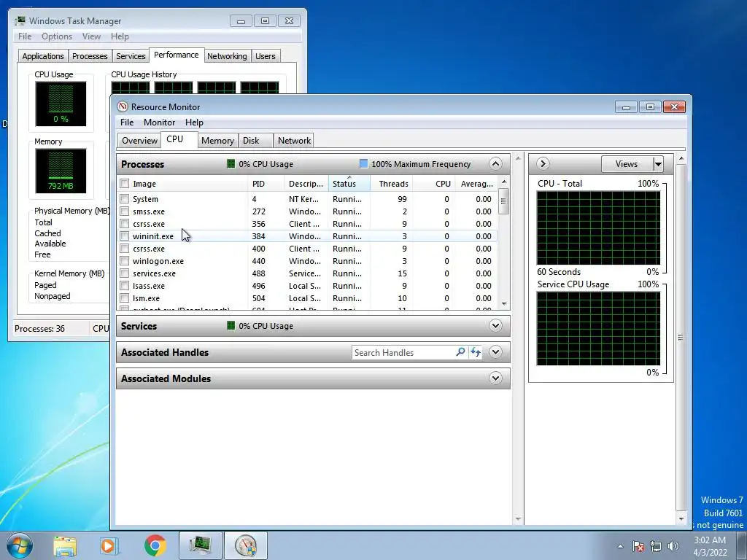Expand the Services section chevron
This screenshot has height=560, width=747.
click(x=495, y=326)
